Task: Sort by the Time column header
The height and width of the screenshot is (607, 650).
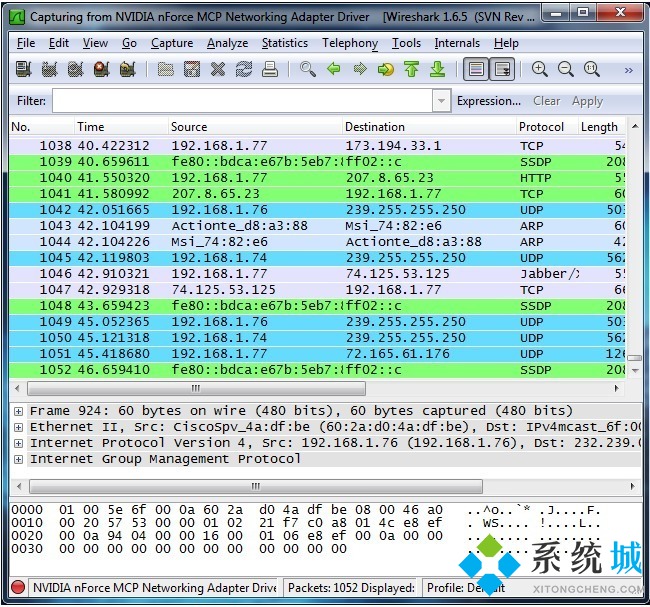Action: click(121, 127)
